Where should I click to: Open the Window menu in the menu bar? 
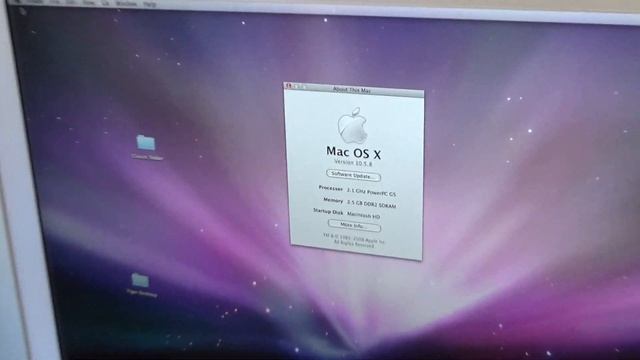pos(126,4)
